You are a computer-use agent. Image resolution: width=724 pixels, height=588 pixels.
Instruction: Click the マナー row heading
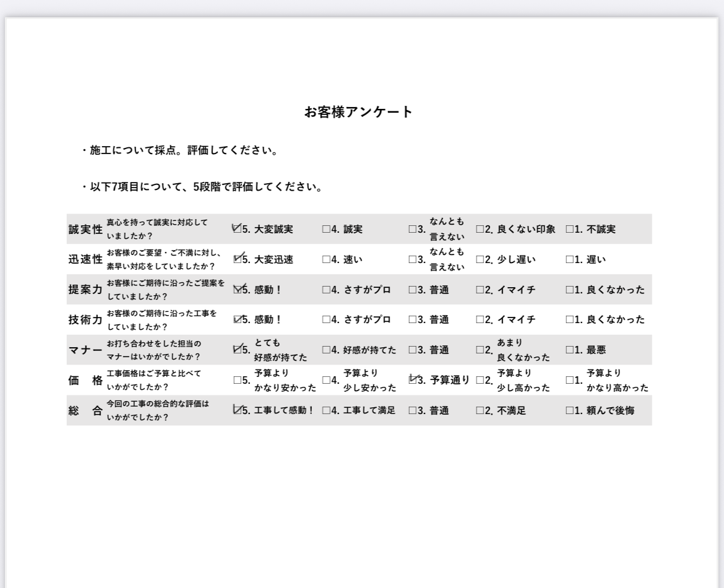click(x=85, y=350)
